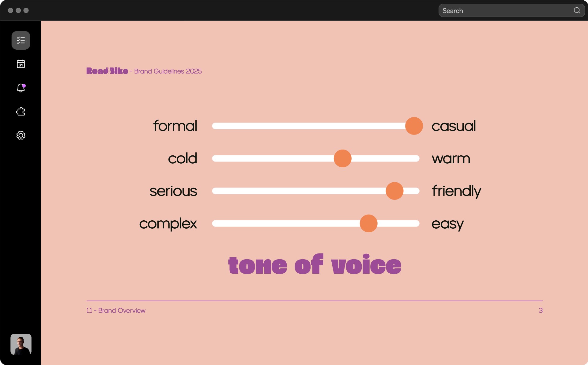Image resolution: width=588 pixels, height=365 pixels.
Task: Click the Brand Guidelines 2025 header text
Action: 168,71
